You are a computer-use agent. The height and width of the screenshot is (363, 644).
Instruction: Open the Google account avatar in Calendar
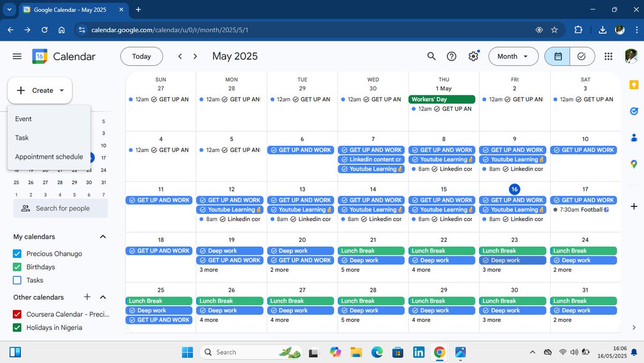pos(631,56)
